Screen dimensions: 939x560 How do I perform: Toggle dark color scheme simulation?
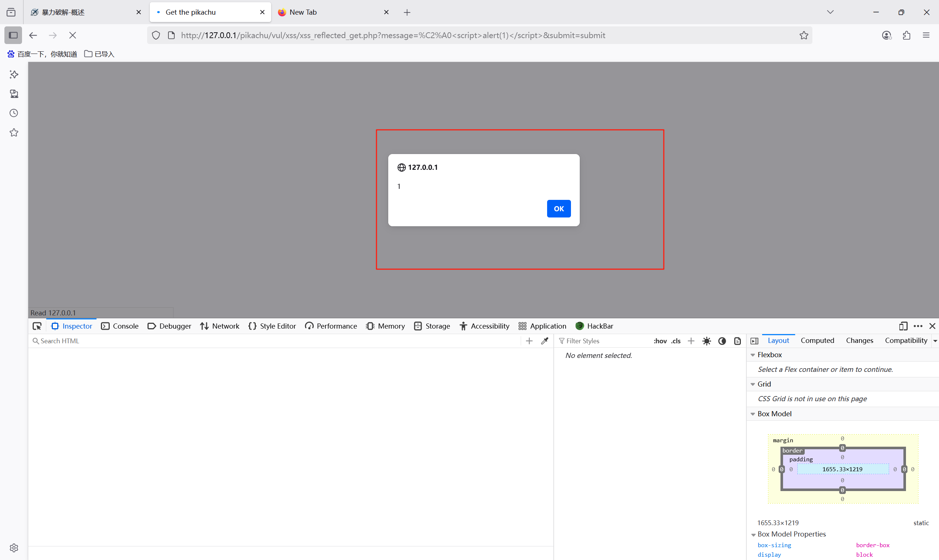[722, 341]
